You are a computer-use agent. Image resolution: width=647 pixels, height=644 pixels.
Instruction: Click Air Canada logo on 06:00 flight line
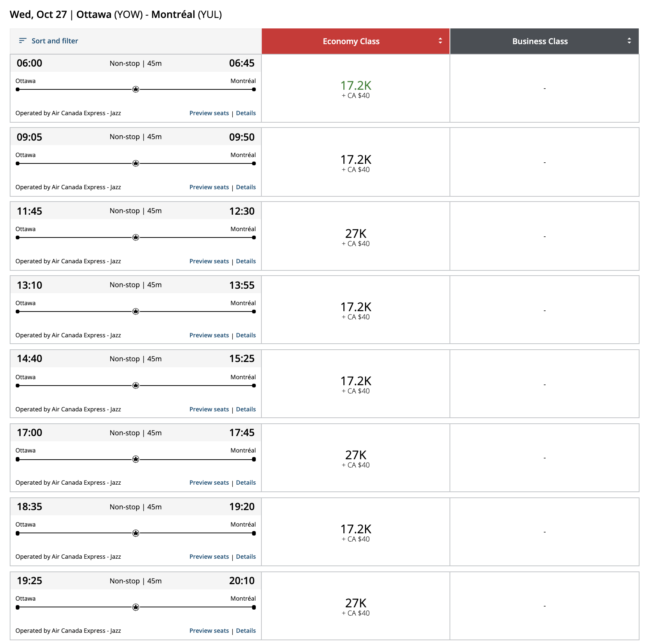(x=136, y=89)
